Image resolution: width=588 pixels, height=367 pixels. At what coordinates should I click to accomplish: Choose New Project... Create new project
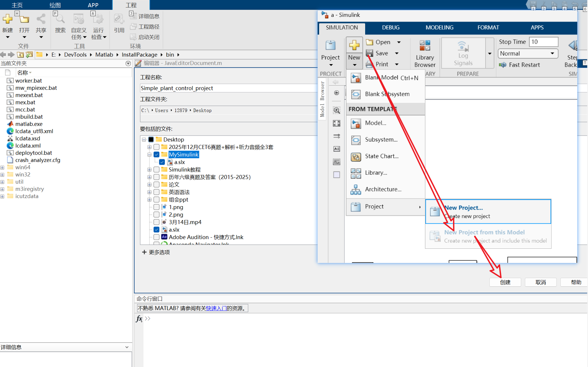click(x=488, y=212)
